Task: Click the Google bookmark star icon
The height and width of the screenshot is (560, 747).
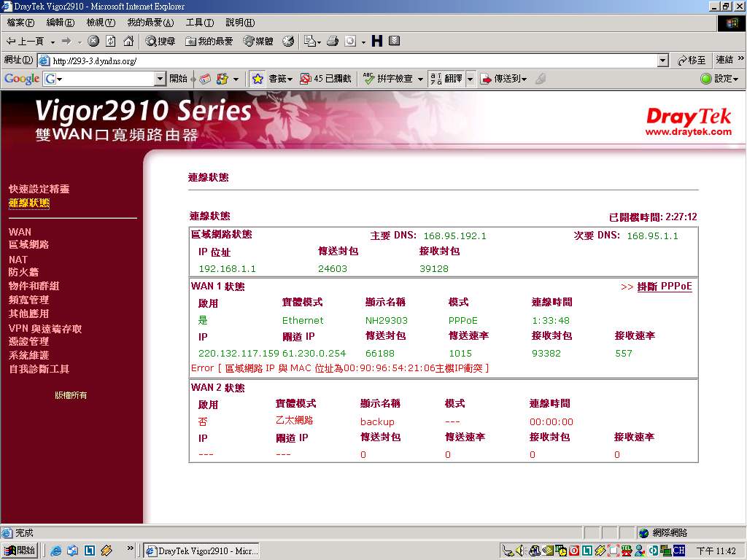Action: point(258,79)
